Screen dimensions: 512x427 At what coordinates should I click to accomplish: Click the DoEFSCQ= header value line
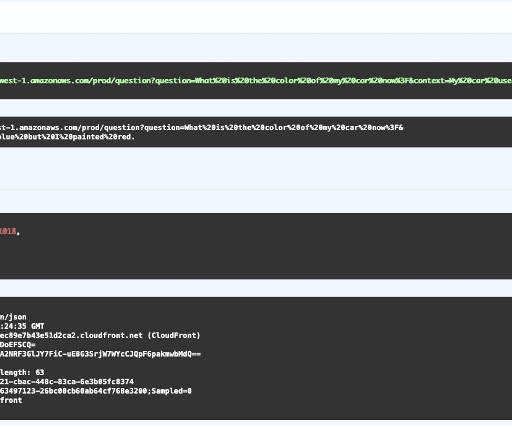pyautogui.click(x=18, y=345)
